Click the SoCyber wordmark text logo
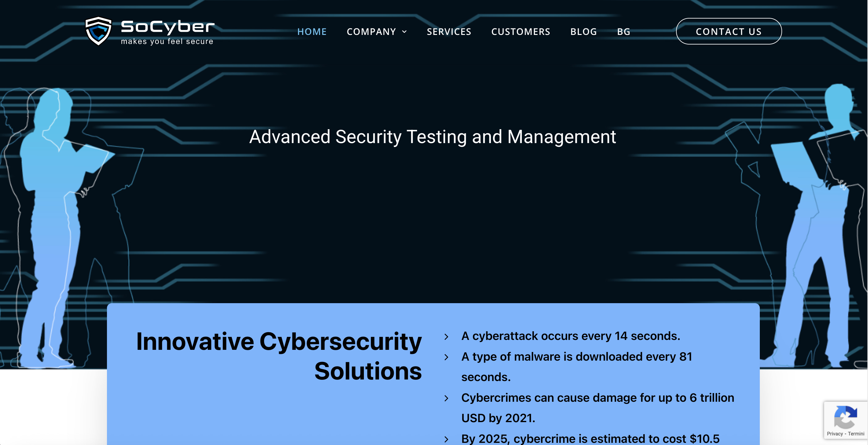Screen dimensions: 868x445 [168, 27]
